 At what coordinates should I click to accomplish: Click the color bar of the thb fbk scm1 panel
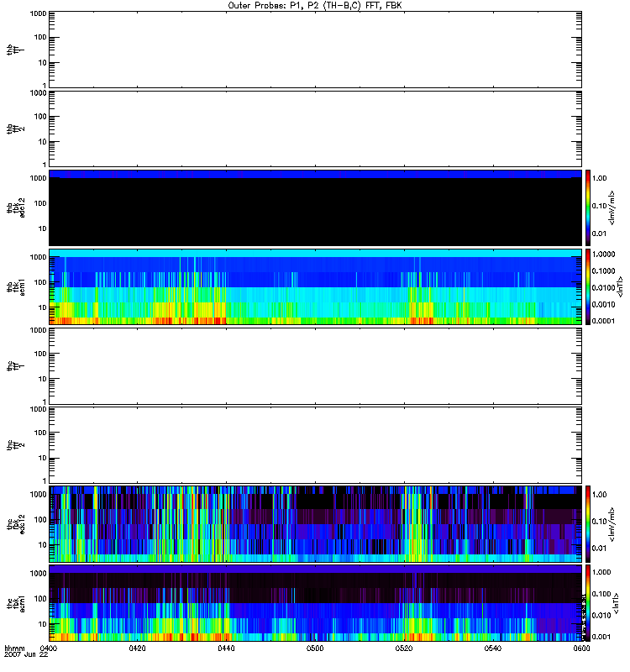click(588, 286)
